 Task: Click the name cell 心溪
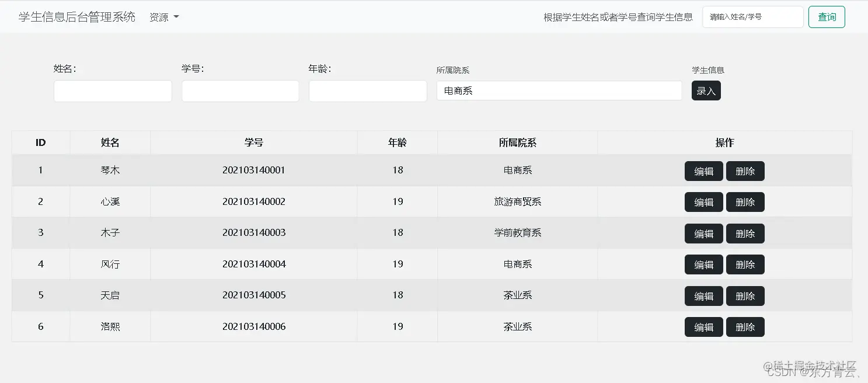pyautogui.click(x=110, y=201)
